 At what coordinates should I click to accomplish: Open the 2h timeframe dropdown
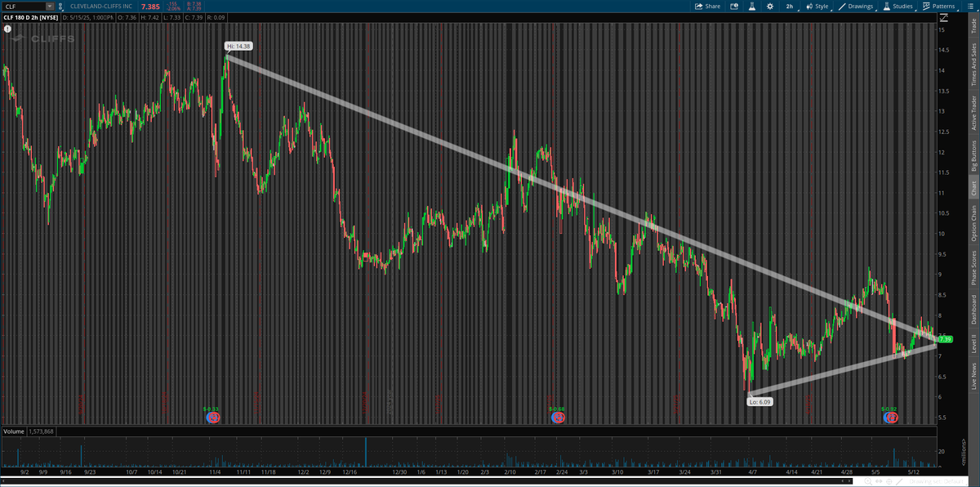click(x=790, y=7)
